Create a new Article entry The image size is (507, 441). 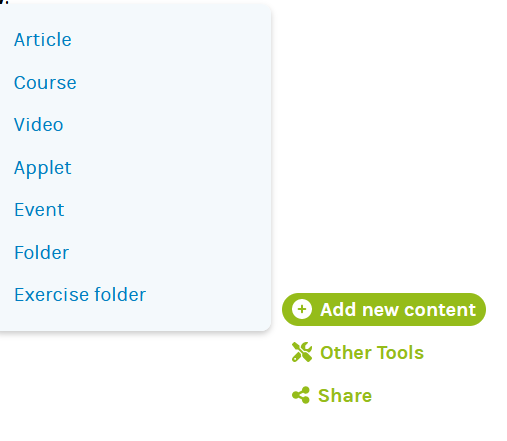[x=43, y=40]
